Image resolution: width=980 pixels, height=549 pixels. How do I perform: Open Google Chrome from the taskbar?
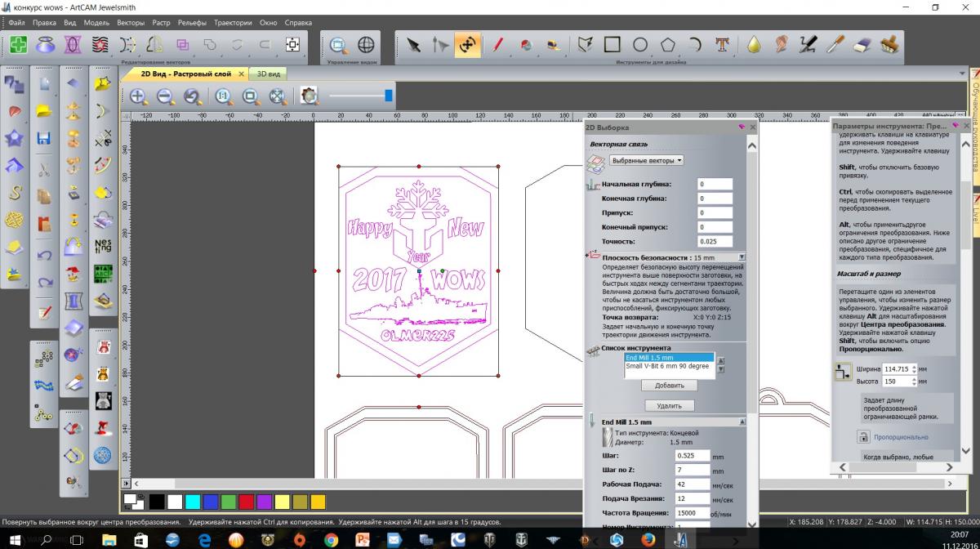(331, 540)
